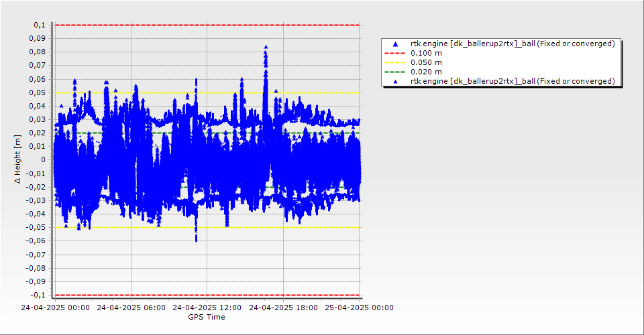
Task: Click the red dashed line at -0,1
Action: click(x=207, y=295)
